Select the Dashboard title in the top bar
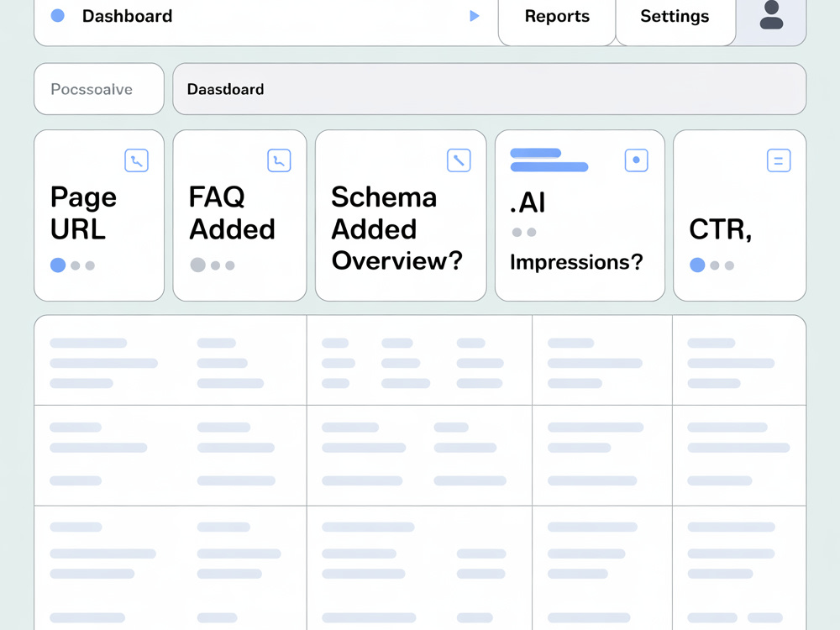The image size is (840, 630). [128, 16]
